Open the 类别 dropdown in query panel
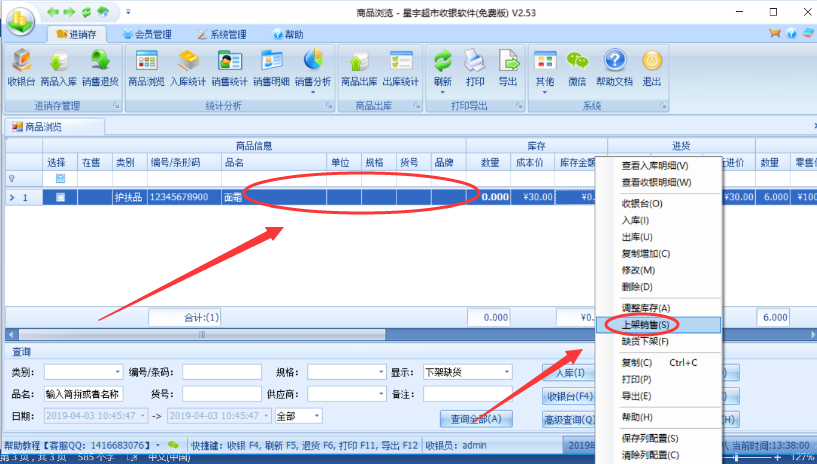 118,372
